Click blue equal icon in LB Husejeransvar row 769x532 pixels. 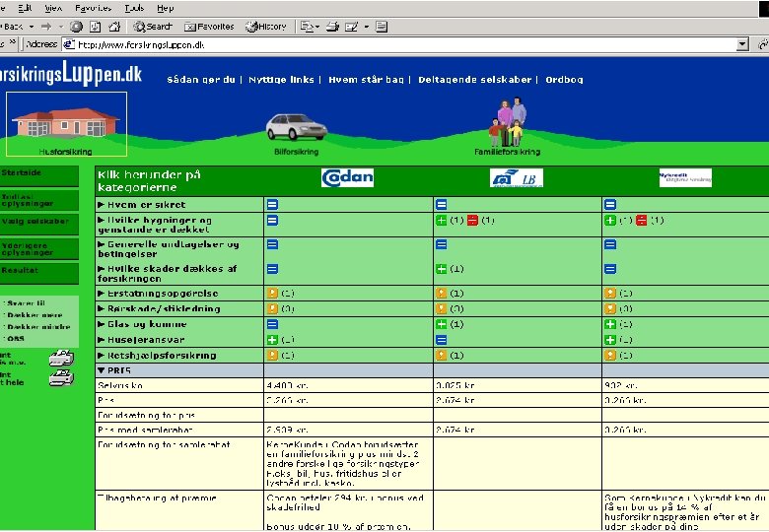coord(442,340)
